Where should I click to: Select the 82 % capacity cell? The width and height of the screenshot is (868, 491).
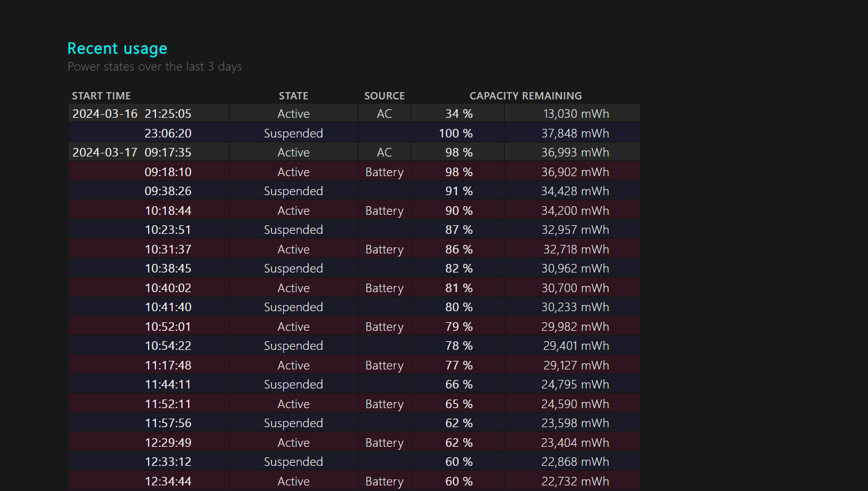(459, 268)
